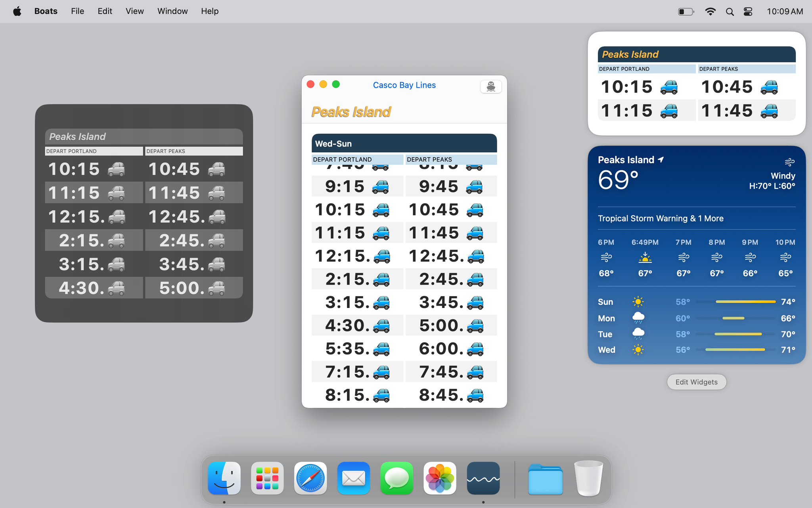Launch Safari from the dock

tap(310, 478)
